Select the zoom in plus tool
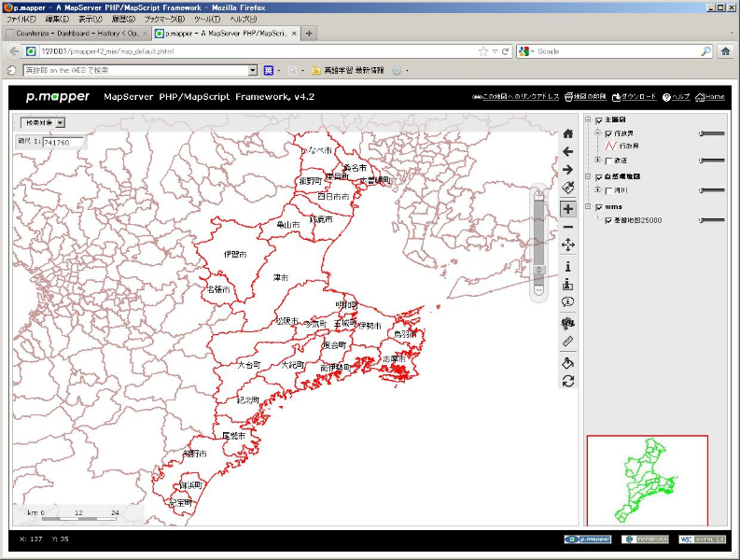The width and height of the screenshot is (740, 560). (x=567, y=209)
